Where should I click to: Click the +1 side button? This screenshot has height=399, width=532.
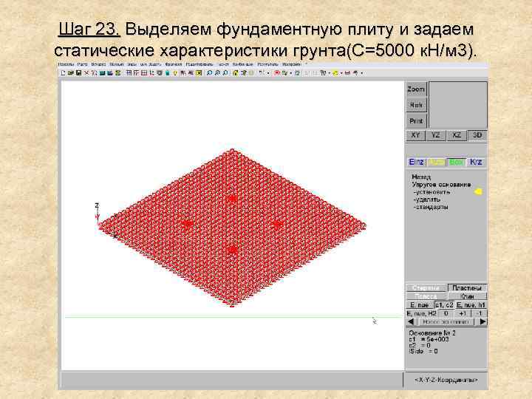pos(463,313)
